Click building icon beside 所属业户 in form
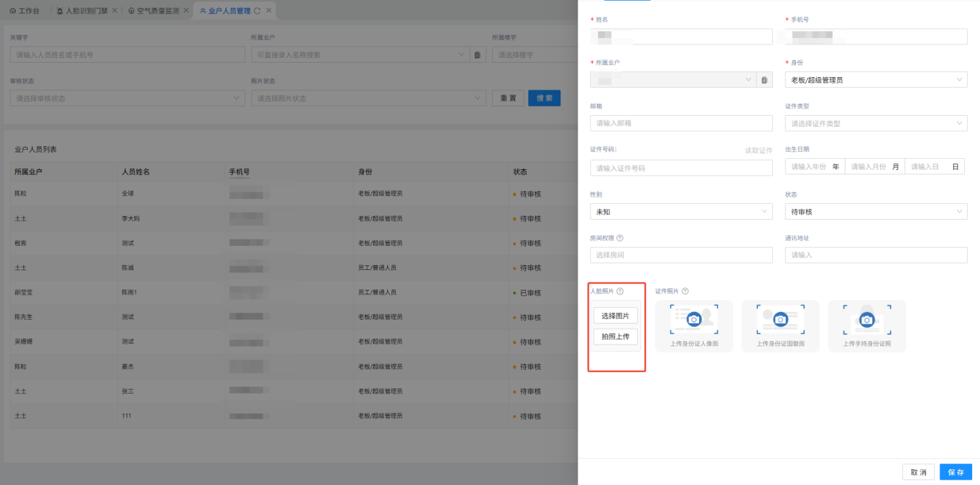The image size is (980, 485). pyautogui.click(x=764, y=80)
